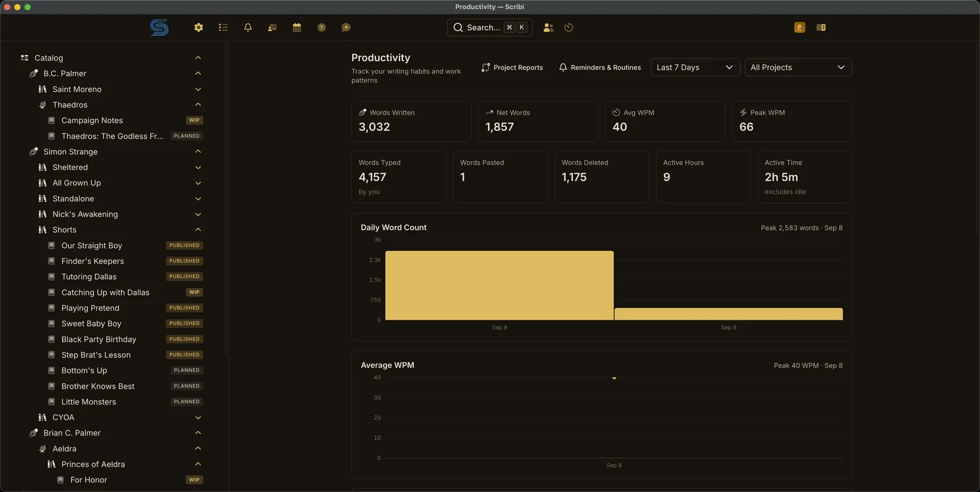Collapse the Aeldra chevron

[198, 449]
